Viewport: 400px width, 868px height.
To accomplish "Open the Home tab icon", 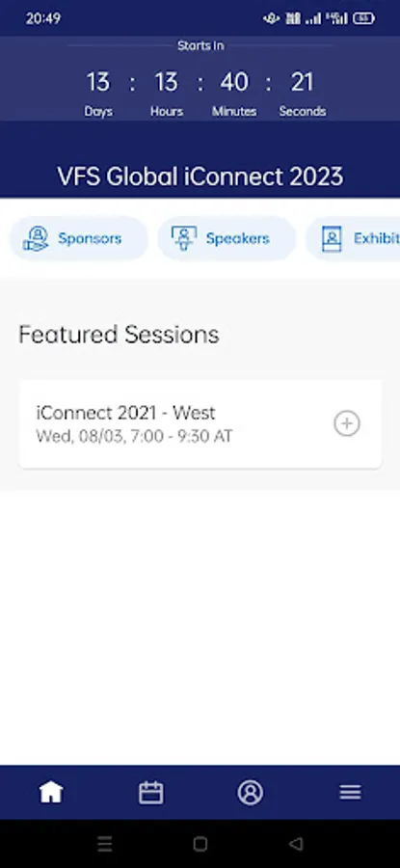I will [50, 792].
